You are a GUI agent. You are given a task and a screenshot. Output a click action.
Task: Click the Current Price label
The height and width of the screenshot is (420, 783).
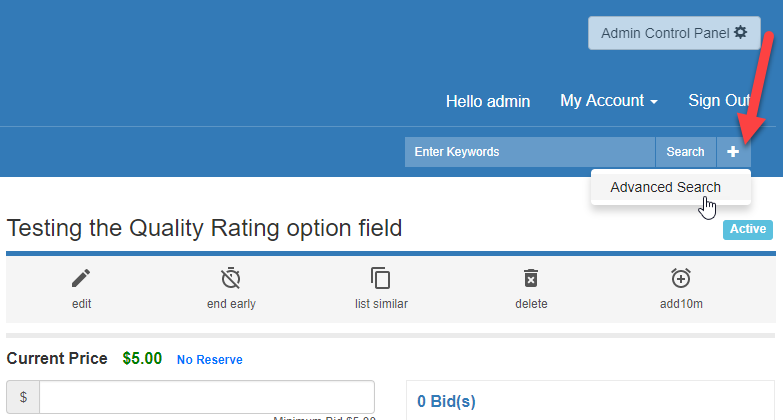pos(57,359)
